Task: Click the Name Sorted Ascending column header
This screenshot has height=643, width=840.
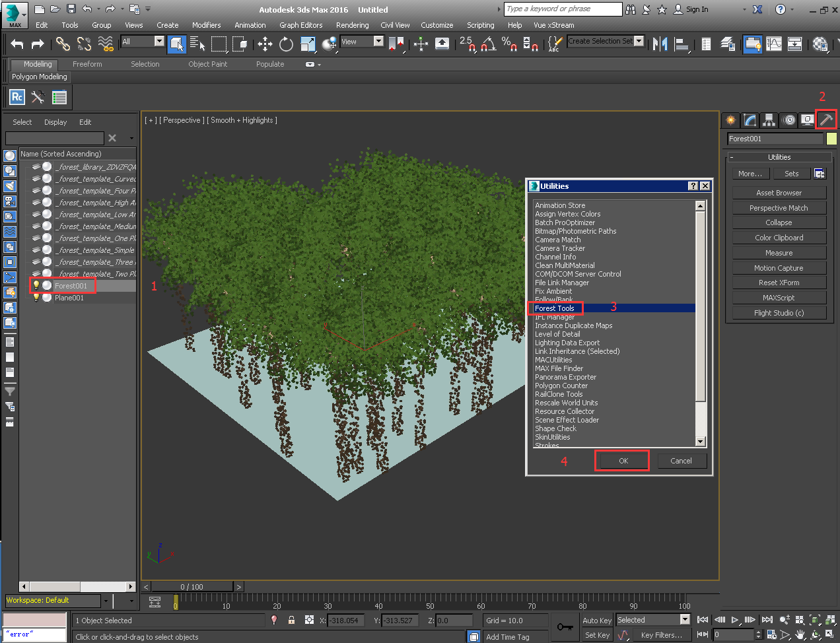Action: [x=77, y=154]
